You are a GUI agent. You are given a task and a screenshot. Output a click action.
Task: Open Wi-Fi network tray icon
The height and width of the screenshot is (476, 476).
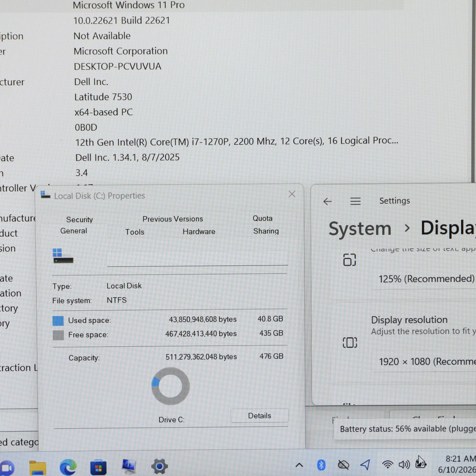[x=388, y=464]
